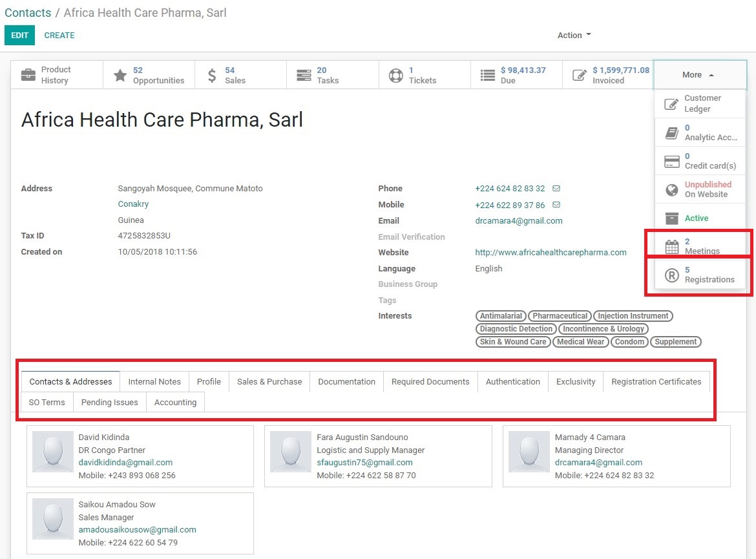Image resolution: width=756 pixels, height=559 pixels.
Task: Click the Active archive box icon
Action: [671, 218]
